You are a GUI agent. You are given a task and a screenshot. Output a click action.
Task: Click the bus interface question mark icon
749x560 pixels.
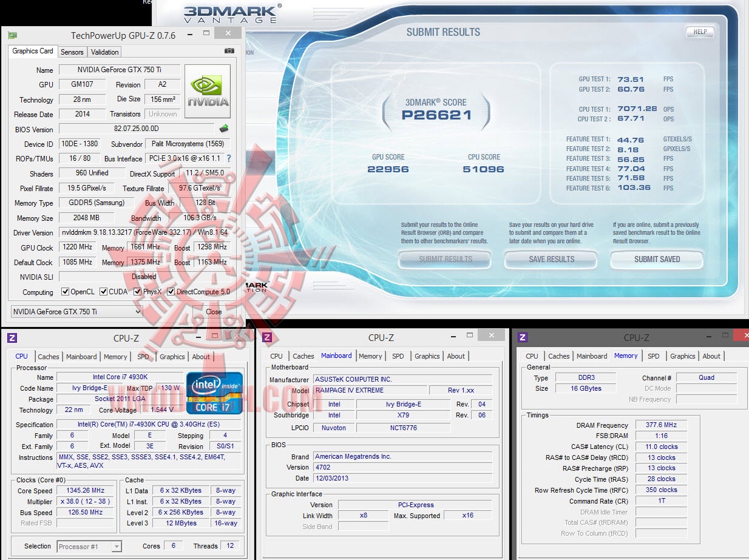(x=229, y=158)
